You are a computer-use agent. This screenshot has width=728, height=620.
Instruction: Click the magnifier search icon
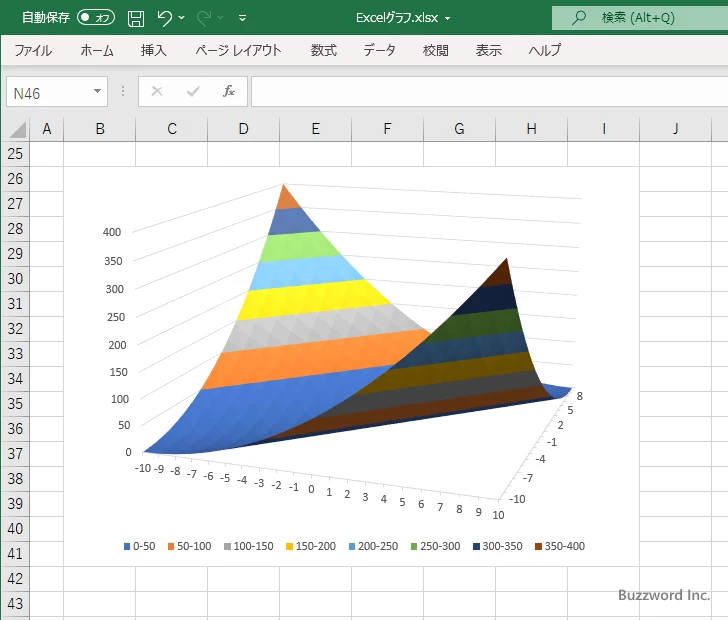578,18
